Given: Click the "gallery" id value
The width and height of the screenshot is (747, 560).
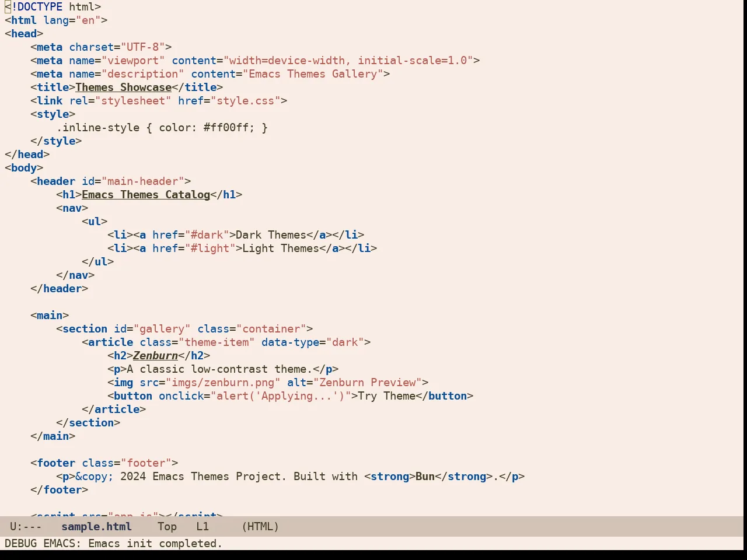Looking at the screenshot, I should click(162, 329).
